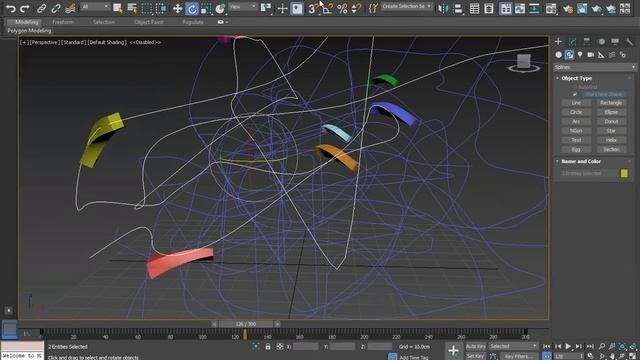Open the Schematic View icon
Image resolution: width=640 pixels, height=360 pixels.
(x=534, y=8)
